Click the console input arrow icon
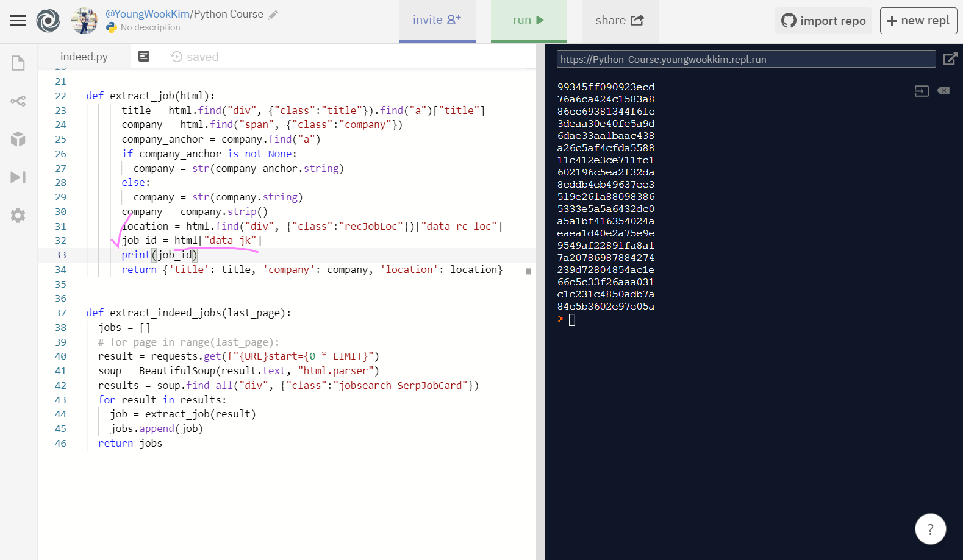963x560 pixels. point(922,91)
